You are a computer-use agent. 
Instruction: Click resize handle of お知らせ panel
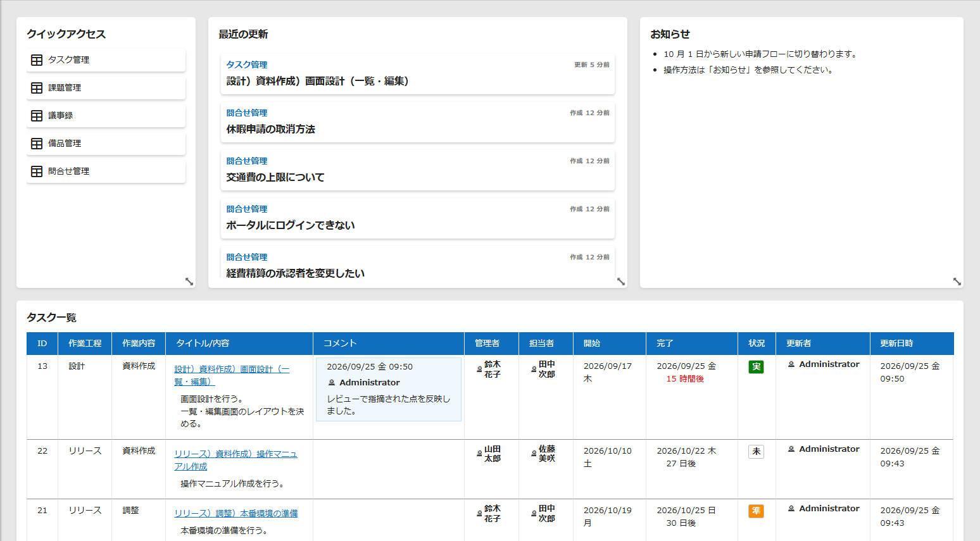[957, 282]
